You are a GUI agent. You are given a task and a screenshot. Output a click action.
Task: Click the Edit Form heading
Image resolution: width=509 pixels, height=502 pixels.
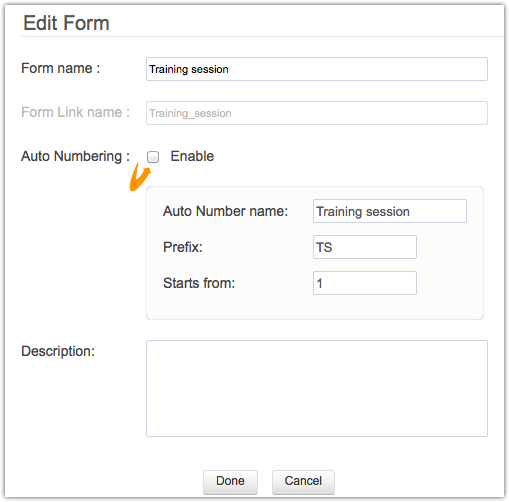coord(66,23)
